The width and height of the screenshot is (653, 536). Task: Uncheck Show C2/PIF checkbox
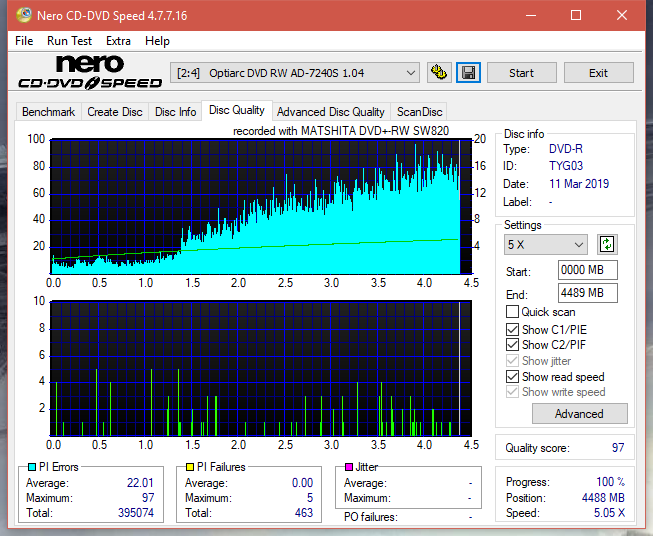(x=512, y=344)
